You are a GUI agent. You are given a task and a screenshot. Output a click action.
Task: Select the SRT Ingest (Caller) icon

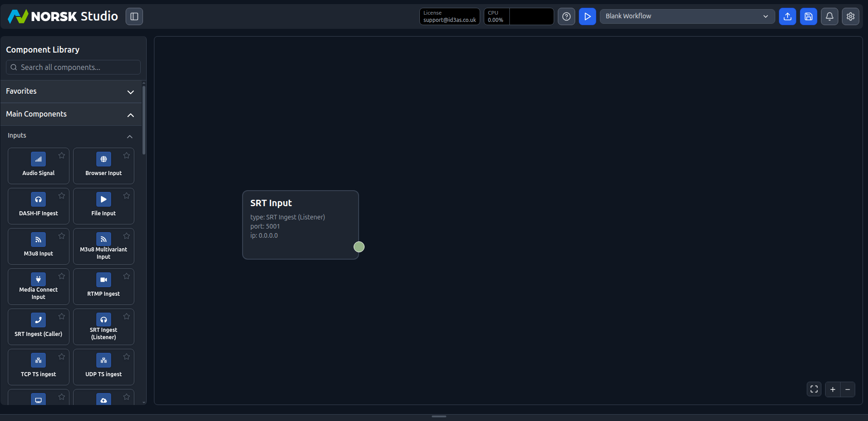point(38,320)
